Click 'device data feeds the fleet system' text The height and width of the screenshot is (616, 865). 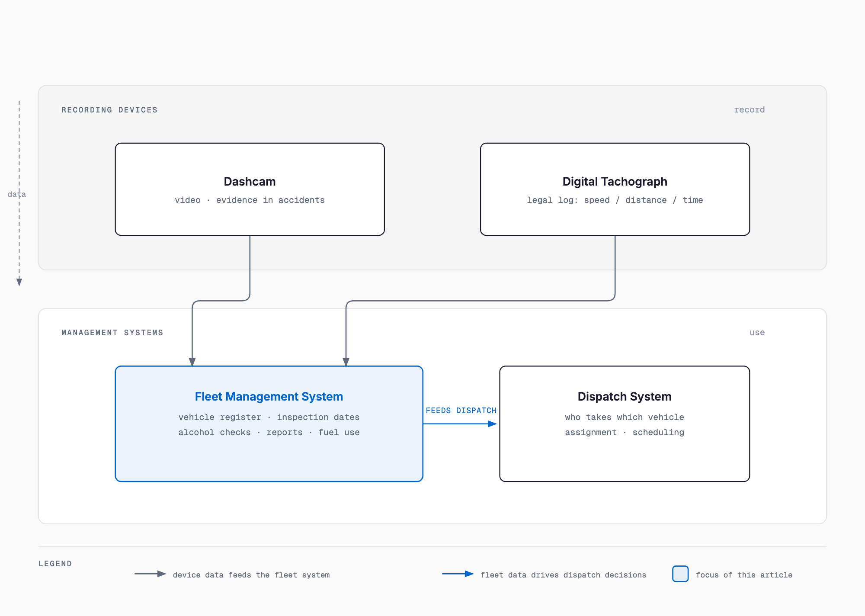coord(251,575)
